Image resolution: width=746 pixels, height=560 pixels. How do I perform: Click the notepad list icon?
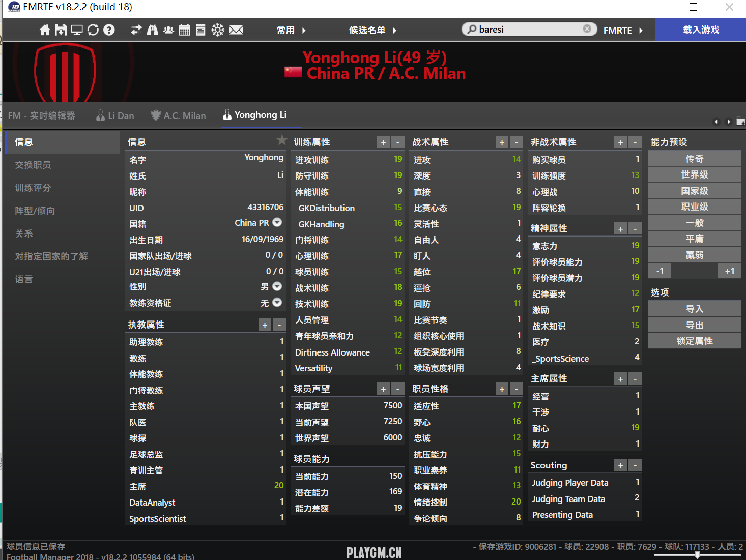click(201, 30)
